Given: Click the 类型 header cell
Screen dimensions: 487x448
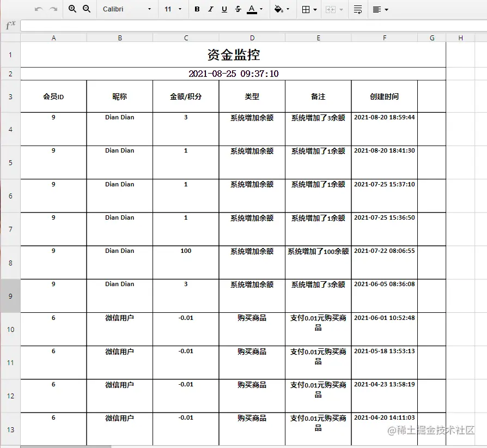Looking at the screenshot, I should (x=252, y=96).
